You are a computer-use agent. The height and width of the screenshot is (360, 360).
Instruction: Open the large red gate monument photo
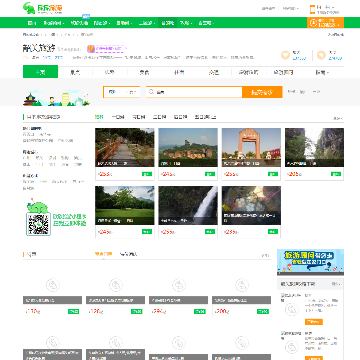pos(251,147)
